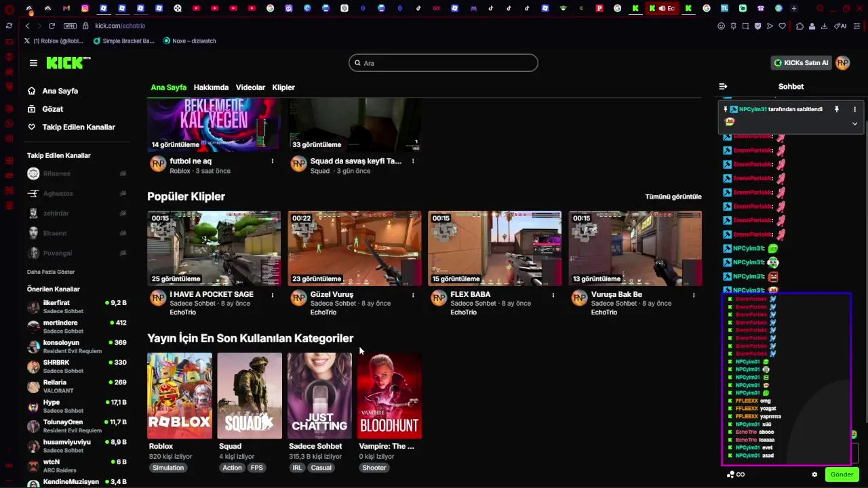Open browser extensions cube icon
Image resolution: width=868 pixels, height=488 pixels.
pos(800,26)
